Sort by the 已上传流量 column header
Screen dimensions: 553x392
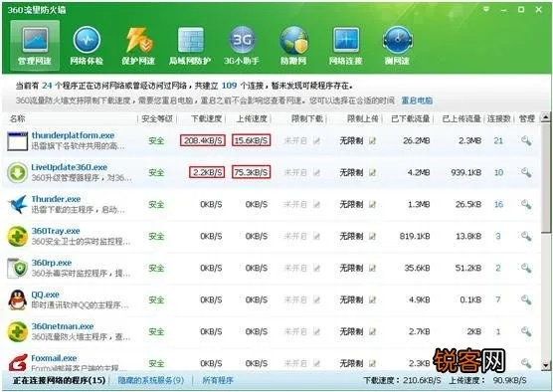461,119
